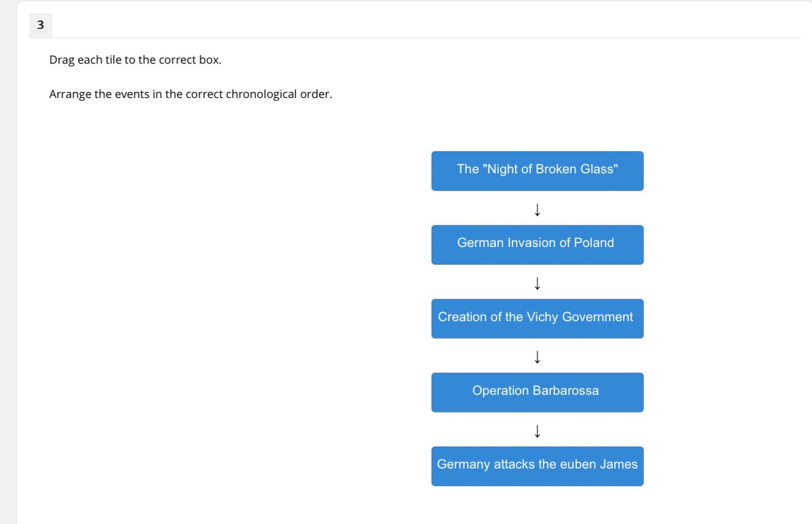Click the "Drag each tile" instruction text
812x524 pixels.
(x=135, y=60)
